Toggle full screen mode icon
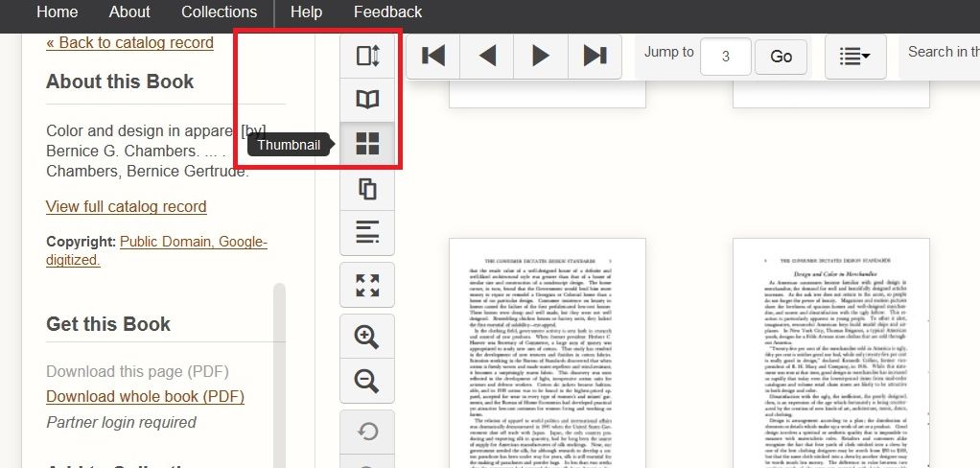980x468 pixels. tap(367, 285)
